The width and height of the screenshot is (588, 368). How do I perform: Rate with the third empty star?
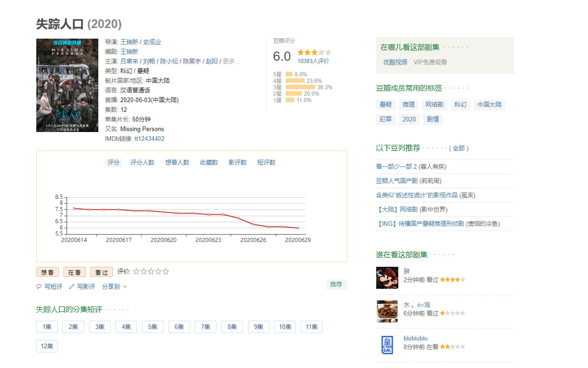[151, 271]
